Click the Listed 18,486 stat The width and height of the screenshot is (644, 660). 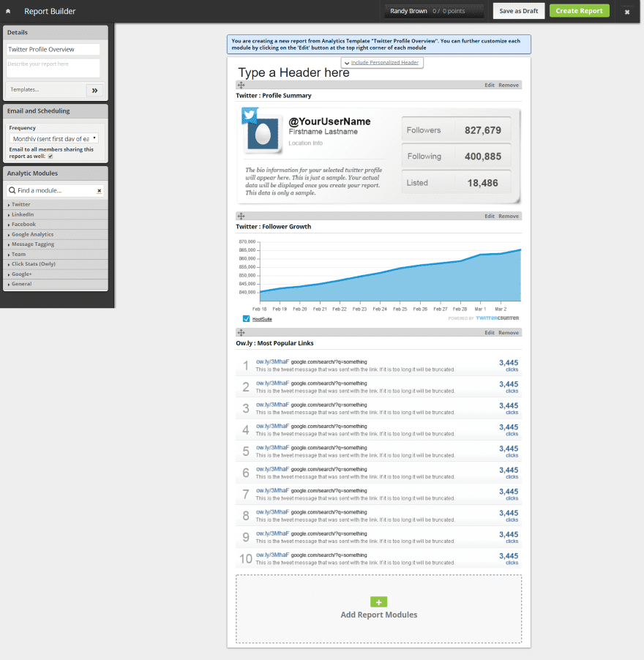point(456,183)
